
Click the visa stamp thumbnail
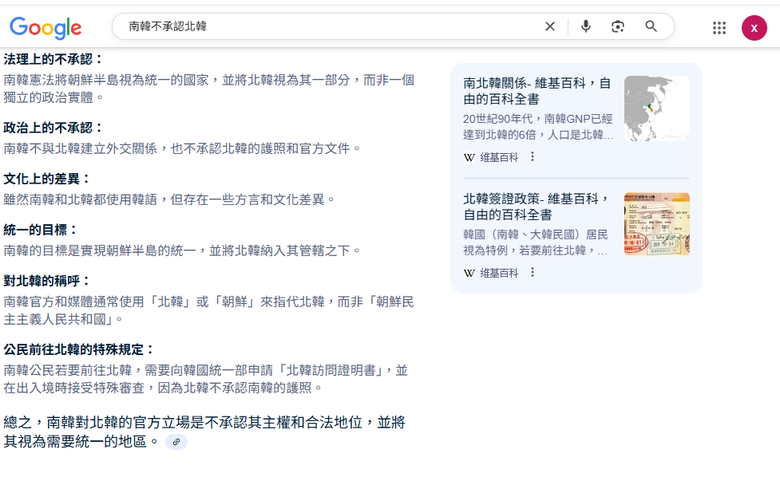tap(657, 224)
